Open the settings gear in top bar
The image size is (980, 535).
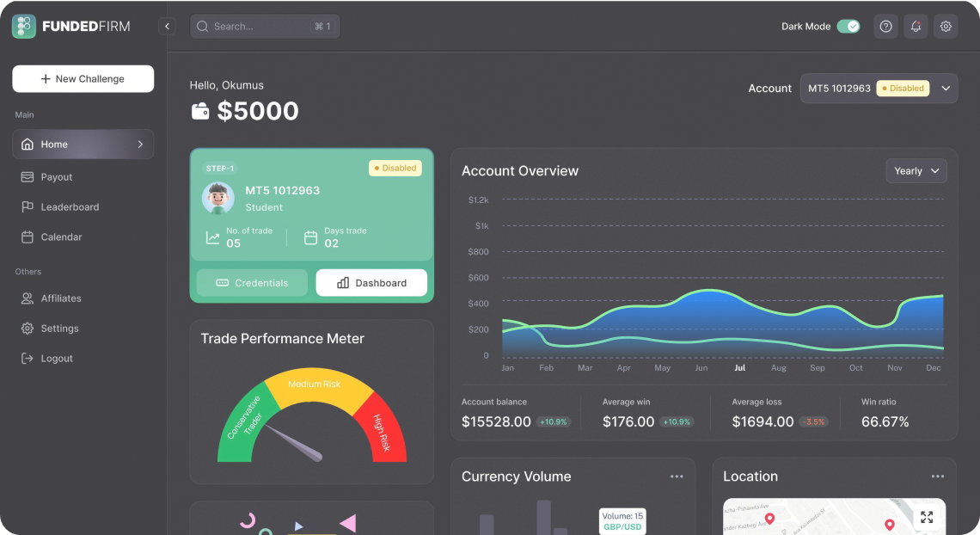[x=946, y=27]
